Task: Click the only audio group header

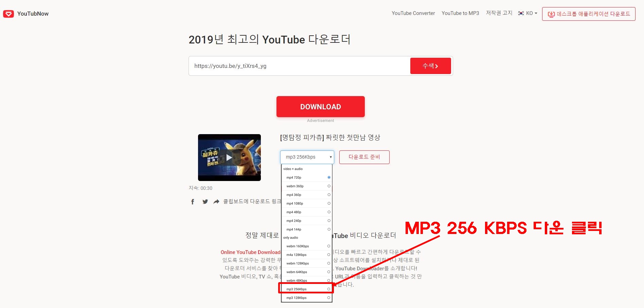Action: pos(291,238)
